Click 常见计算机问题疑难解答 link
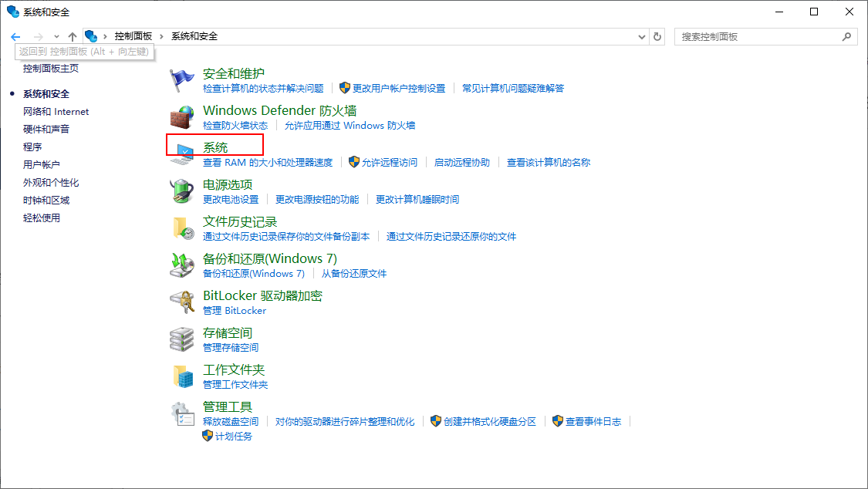 (x=513, y=88)
